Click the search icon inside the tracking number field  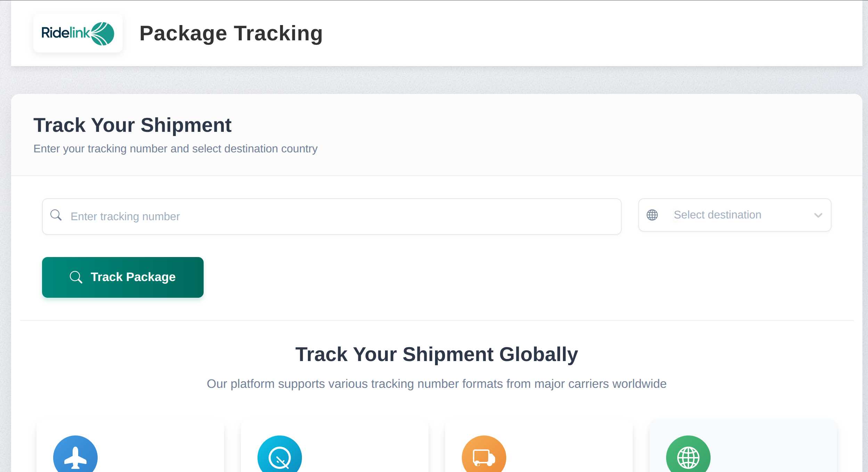[56, 216]
